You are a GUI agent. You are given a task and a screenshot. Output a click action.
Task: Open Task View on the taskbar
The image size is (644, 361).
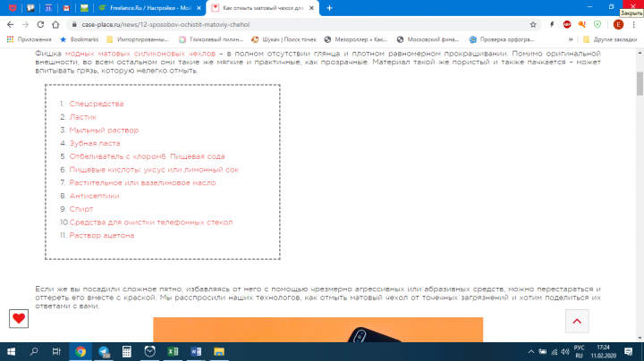[x=56, y=351]
